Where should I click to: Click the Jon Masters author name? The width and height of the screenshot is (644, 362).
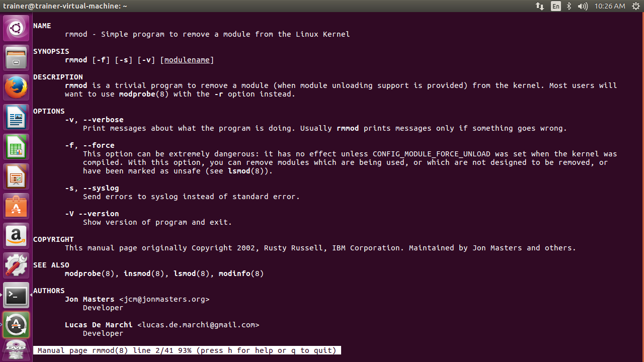[x=90, y=299]
